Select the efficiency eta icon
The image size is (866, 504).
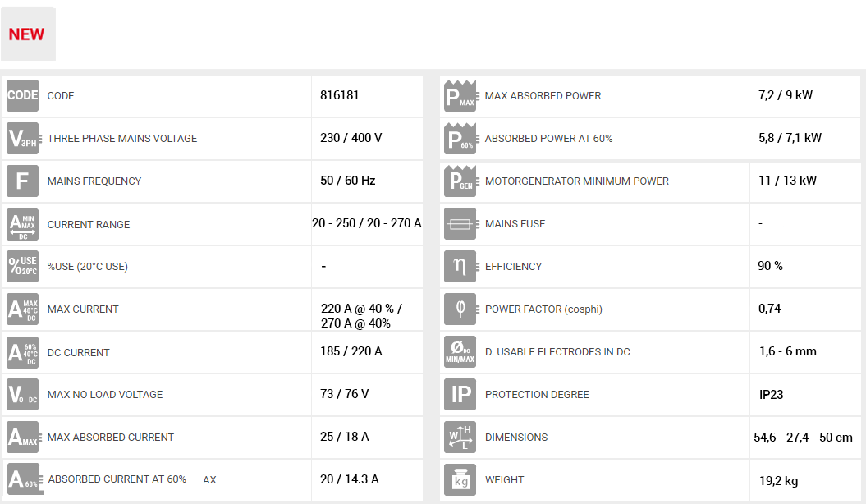tap(460, 266)
